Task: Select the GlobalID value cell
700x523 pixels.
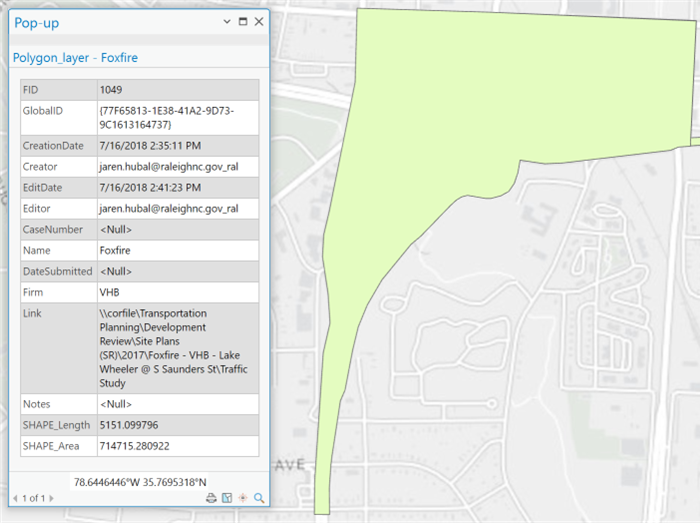Action: coord(178,118)
